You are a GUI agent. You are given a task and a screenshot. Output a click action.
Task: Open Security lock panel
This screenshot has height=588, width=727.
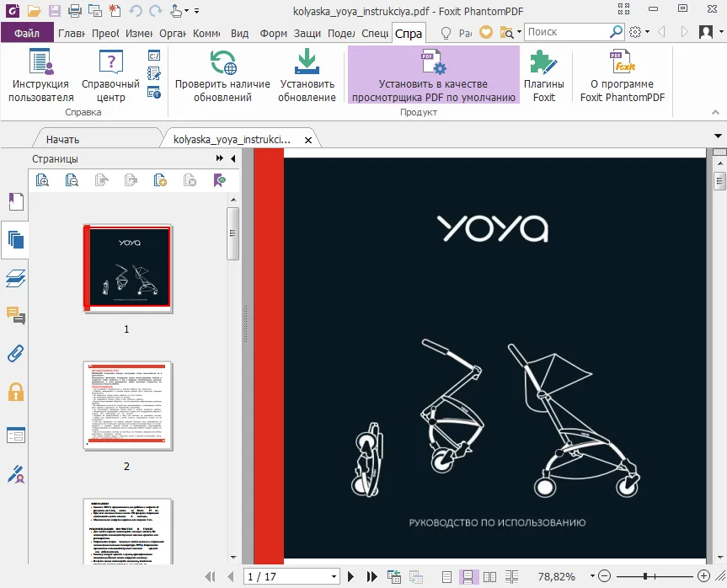click(16, 392)
